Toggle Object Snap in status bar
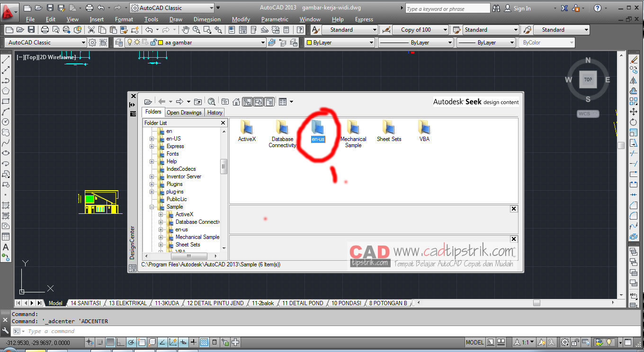The height and width of the screenshot is (352, 644). pyautogui.click(x=141, y=342)
